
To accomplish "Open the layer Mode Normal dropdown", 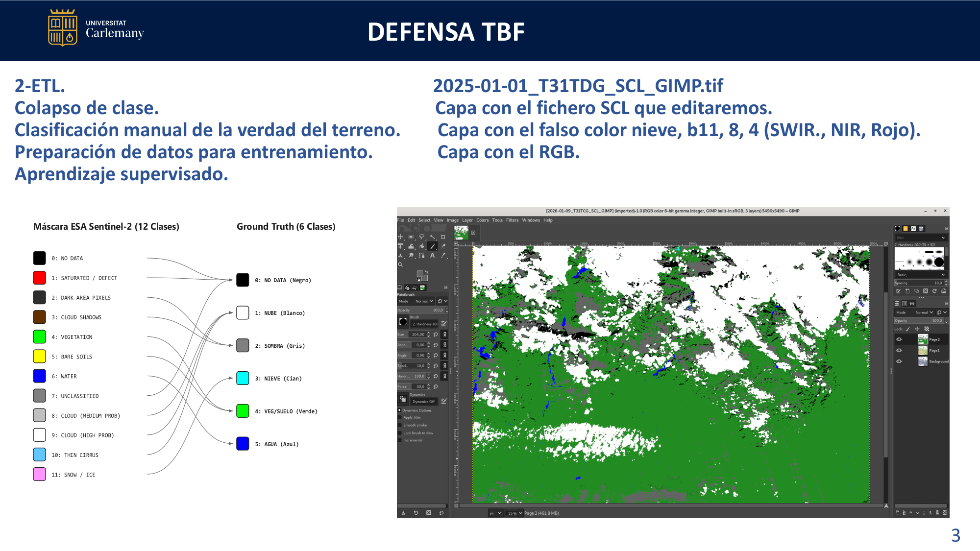I will [914, 312].
